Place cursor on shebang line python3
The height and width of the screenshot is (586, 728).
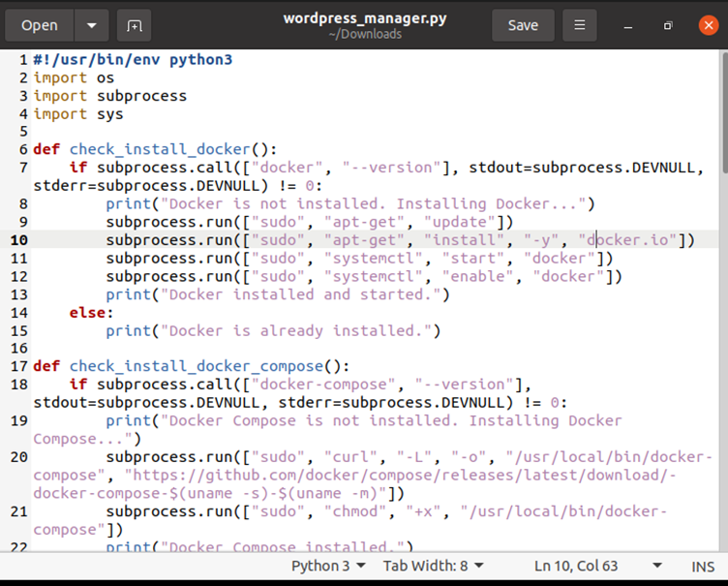coord(200,59)
